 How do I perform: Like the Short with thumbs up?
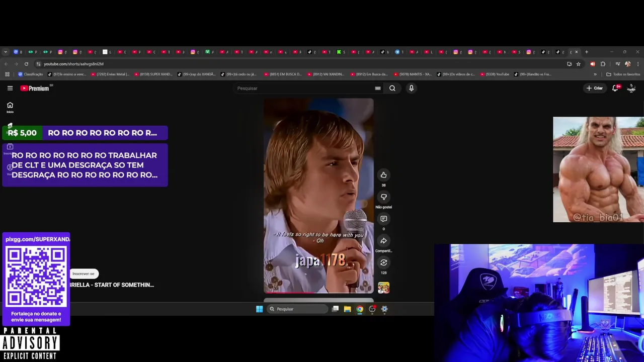(x=383, y=175)
